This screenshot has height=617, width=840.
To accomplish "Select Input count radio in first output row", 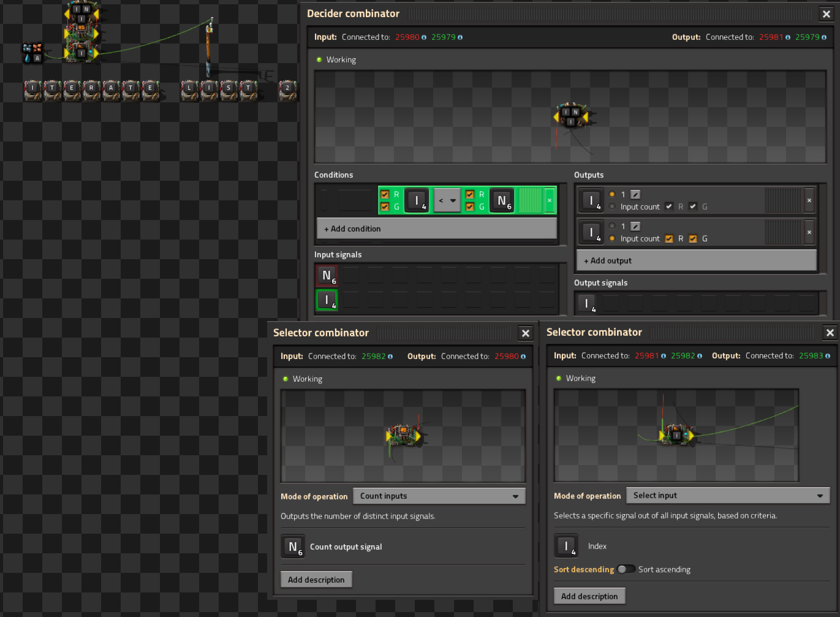I will click(x=612, y=206).
